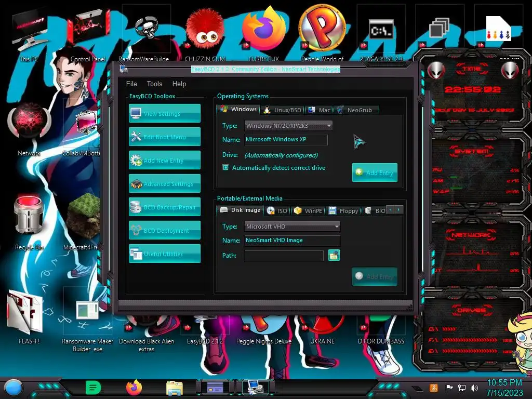Switch to the Windows OS tab

238,109
